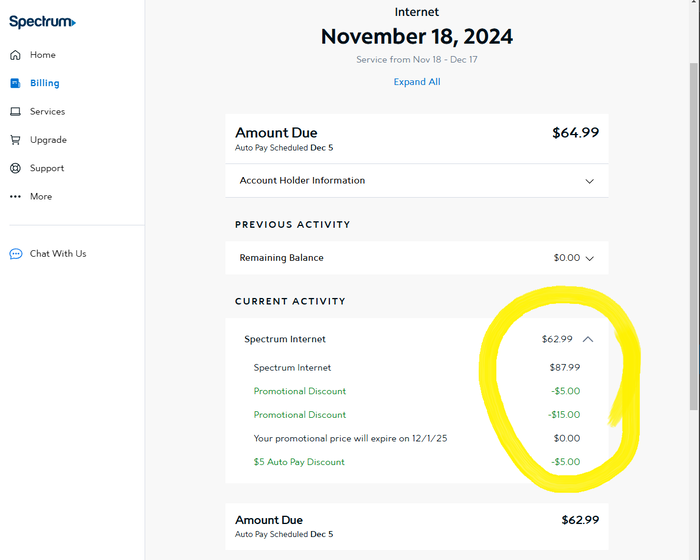
Task: Collapse the Spectrum Internet section chevron
Action: 588,339
